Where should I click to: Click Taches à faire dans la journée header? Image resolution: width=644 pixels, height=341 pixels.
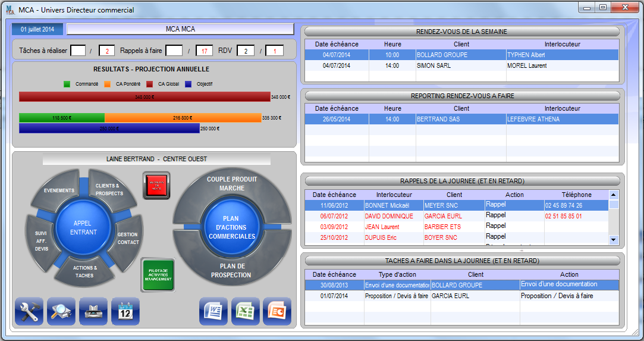click(x=462, y=261)
